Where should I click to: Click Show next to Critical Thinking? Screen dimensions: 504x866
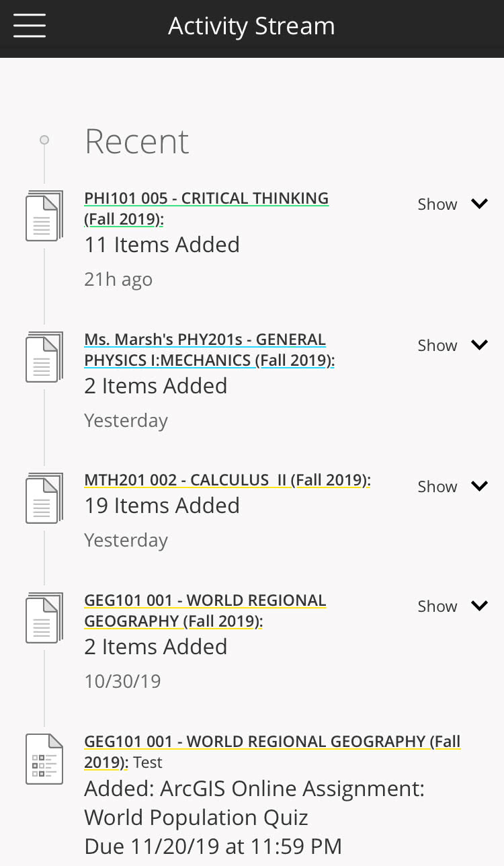point(437,204)
